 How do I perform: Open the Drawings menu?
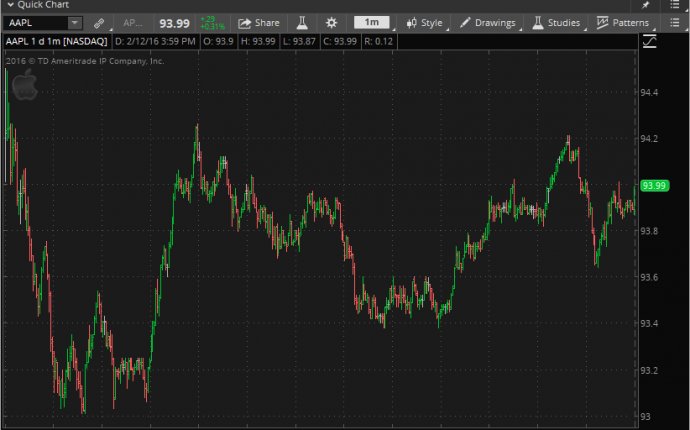[488, 23]
